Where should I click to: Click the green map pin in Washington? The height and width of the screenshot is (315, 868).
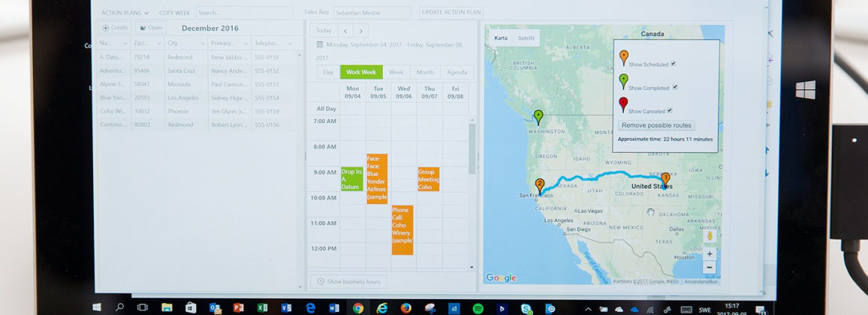click(x=538, y=117)
